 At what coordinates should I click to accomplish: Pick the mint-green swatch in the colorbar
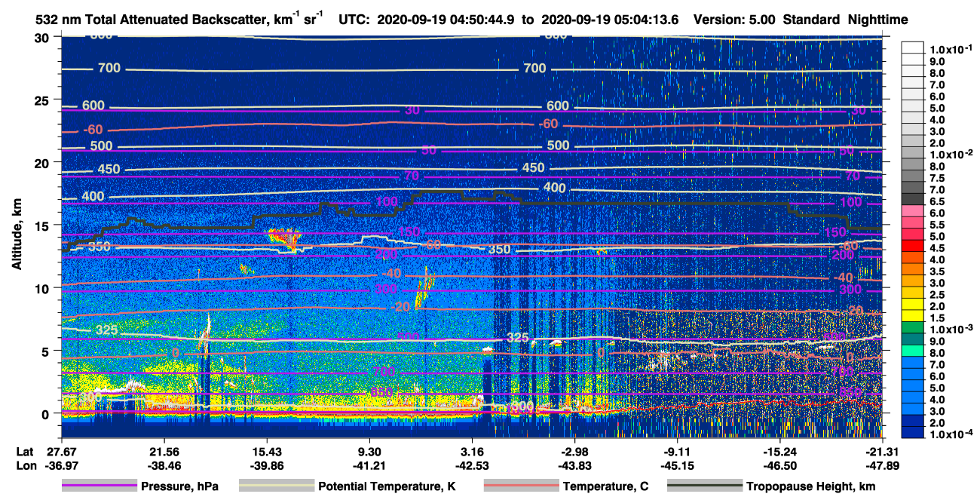pos(913,351)
